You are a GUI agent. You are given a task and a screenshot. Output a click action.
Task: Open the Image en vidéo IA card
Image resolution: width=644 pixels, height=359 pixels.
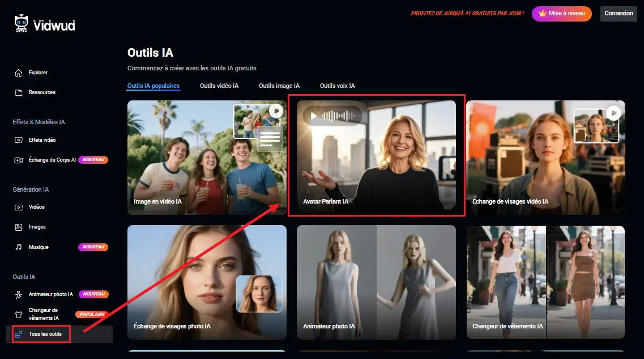coord(207,158)
